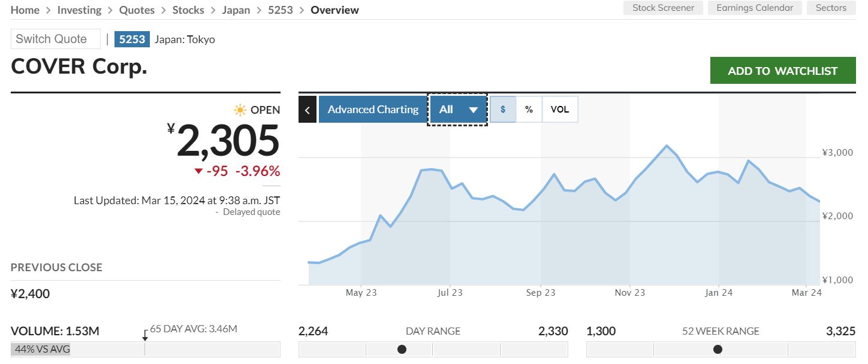Click the 44% VS AVG volume bar

click(41, 349)
